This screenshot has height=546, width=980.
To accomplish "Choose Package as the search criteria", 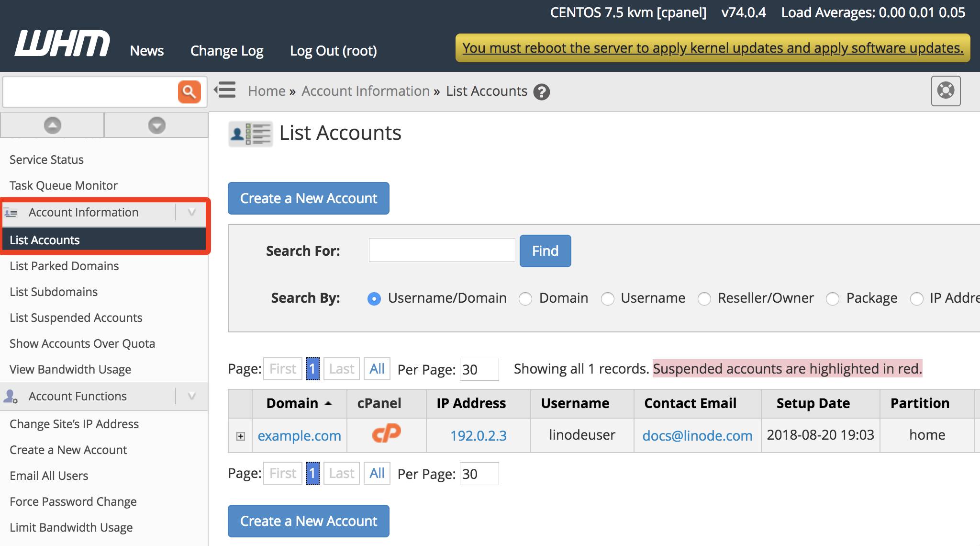I will [x=833, y=298].
